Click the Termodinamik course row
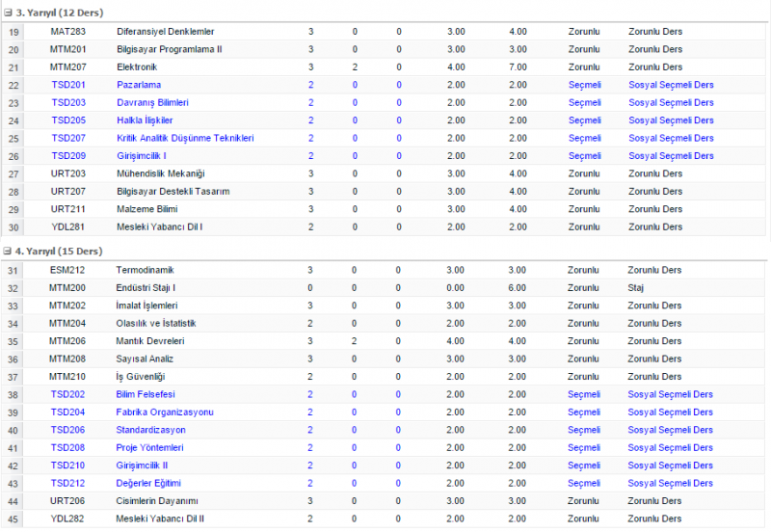 coord(145,270)
